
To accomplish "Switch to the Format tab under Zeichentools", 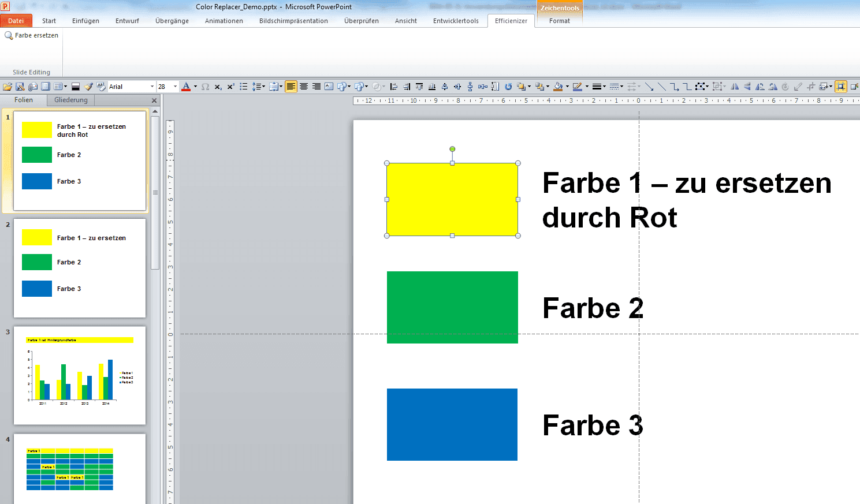I will 559,21.
